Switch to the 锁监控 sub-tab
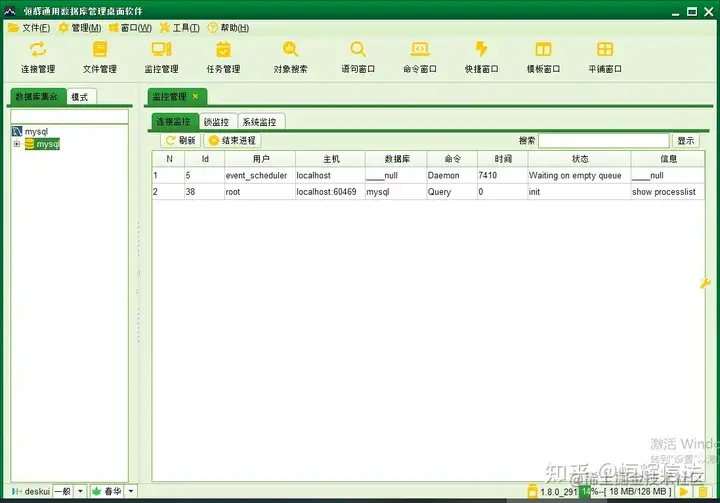This screenshot has width=720, height=503. pyautogui.click(x=218, y=122)
